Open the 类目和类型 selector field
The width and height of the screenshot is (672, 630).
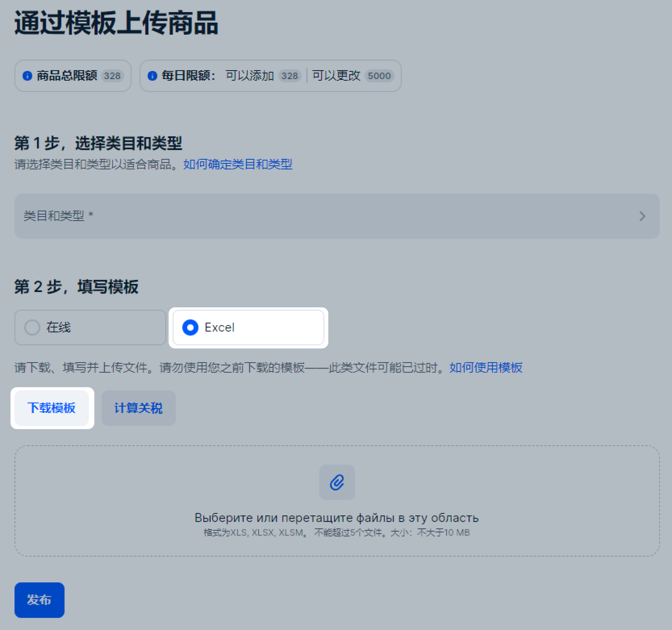(337, 216)
